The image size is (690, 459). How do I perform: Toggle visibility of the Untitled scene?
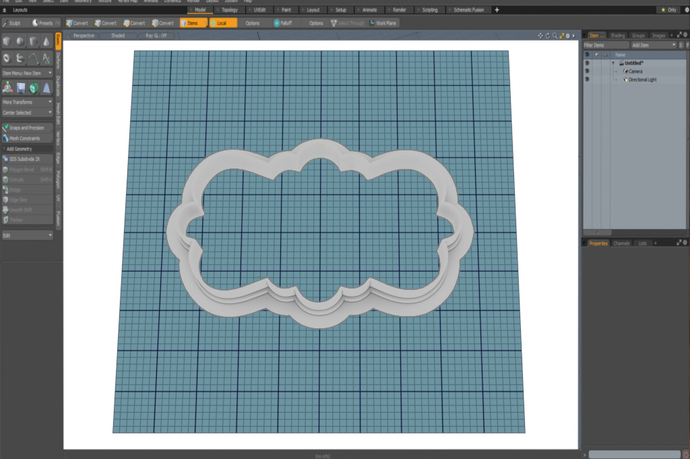(587, 63)
